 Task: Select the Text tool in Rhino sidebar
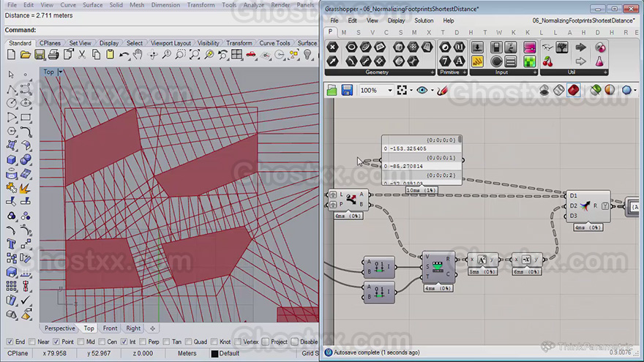tap(12, 244)
